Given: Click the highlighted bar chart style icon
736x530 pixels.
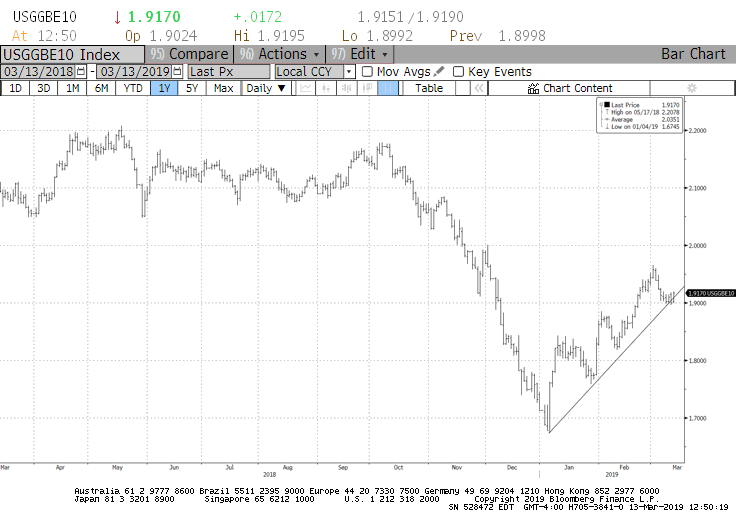Looking at the screenshot, I should tap(388, 88).
